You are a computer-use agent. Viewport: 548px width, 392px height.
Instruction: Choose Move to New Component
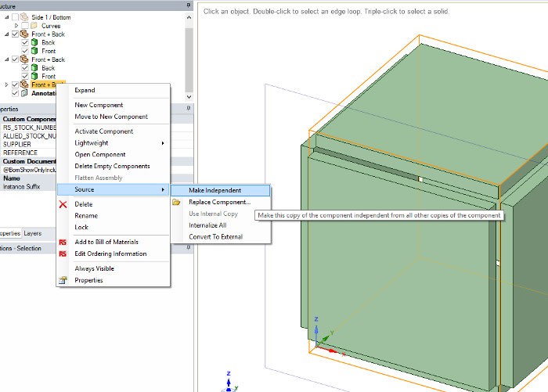(x=114, y=117)
